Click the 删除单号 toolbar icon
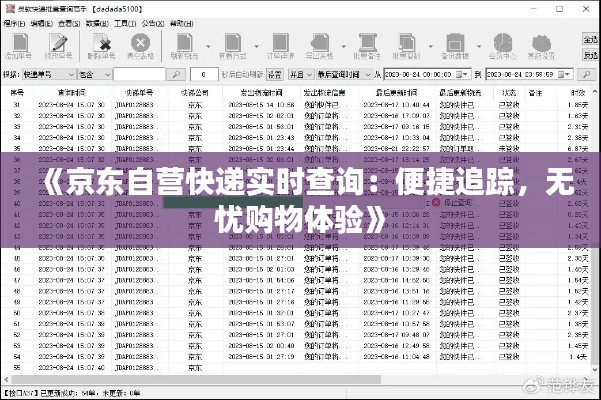Image resolution: width=601 pixels, height=400 pixels. tap(102, 46)
